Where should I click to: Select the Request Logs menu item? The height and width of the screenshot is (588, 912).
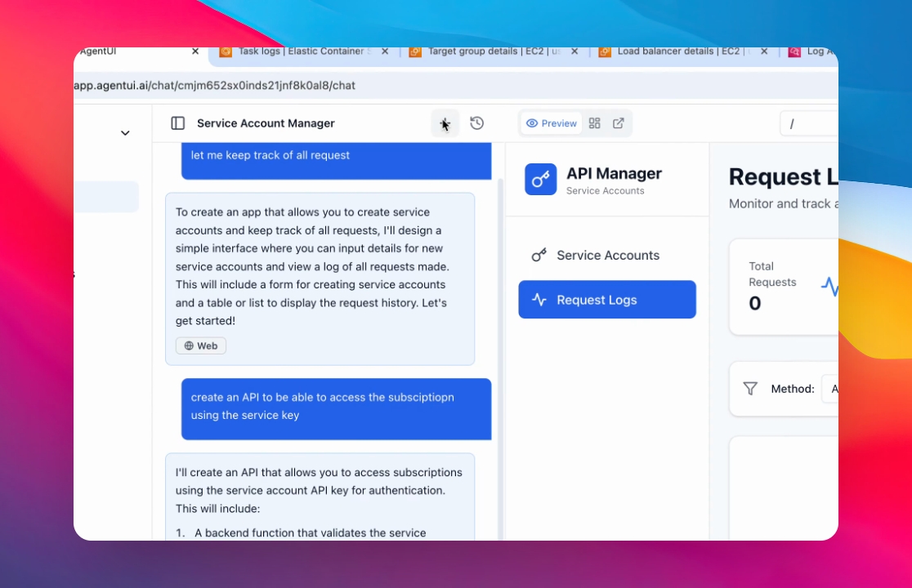pyautogui.click(x=607, y=300)
